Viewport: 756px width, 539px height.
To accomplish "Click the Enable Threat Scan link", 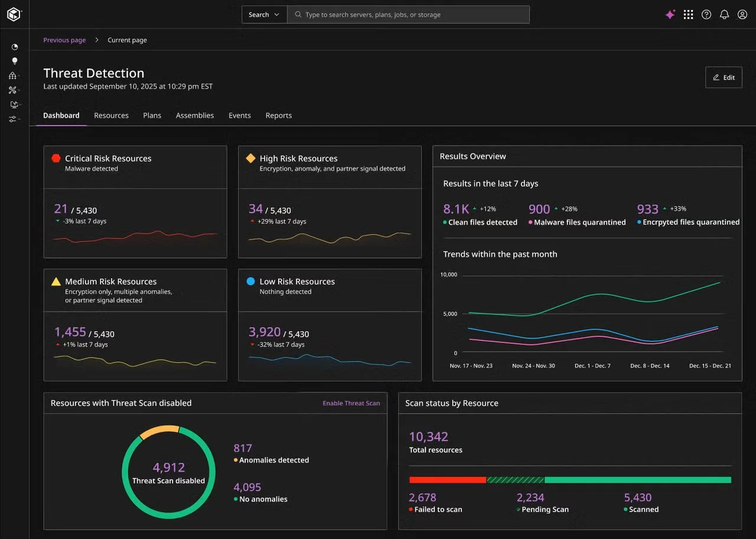I will 351,403.
